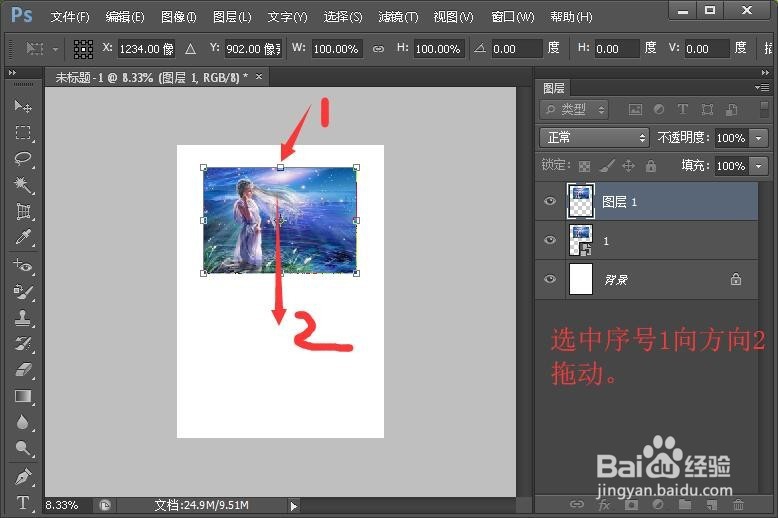778x518 pixels.
Task: Open the 类型 filter type dropdown
Action: [x=574, y=110]
